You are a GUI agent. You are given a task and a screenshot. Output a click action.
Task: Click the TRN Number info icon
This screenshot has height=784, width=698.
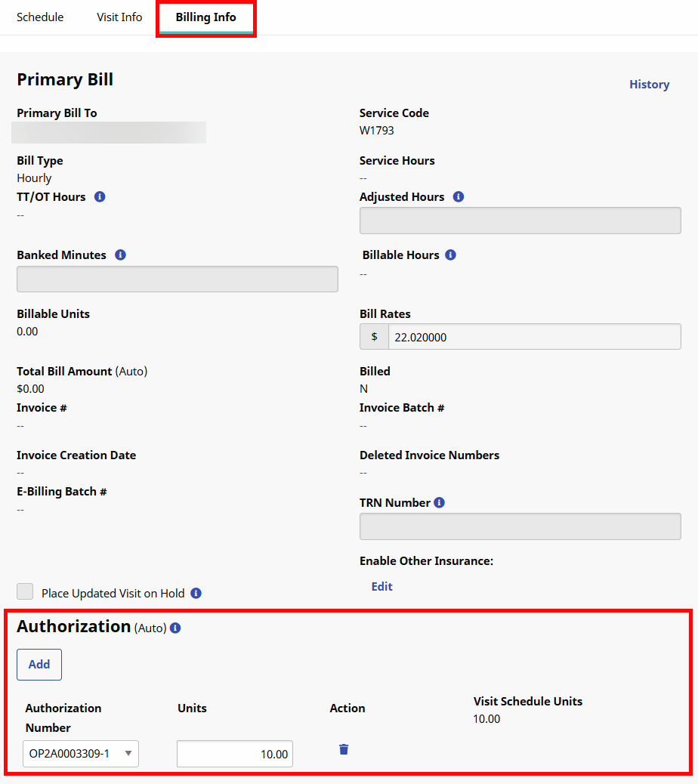point(440,503)
